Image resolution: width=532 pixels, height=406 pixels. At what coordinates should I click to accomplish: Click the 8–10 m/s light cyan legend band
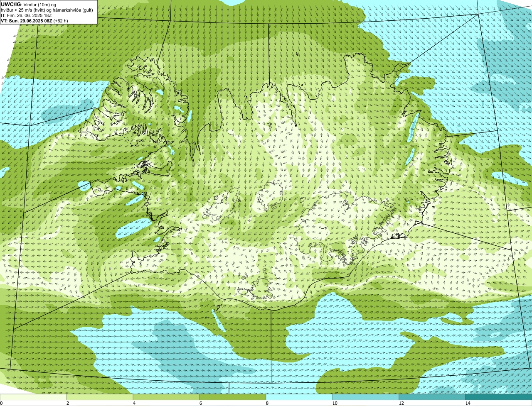(x=299, y=397)
